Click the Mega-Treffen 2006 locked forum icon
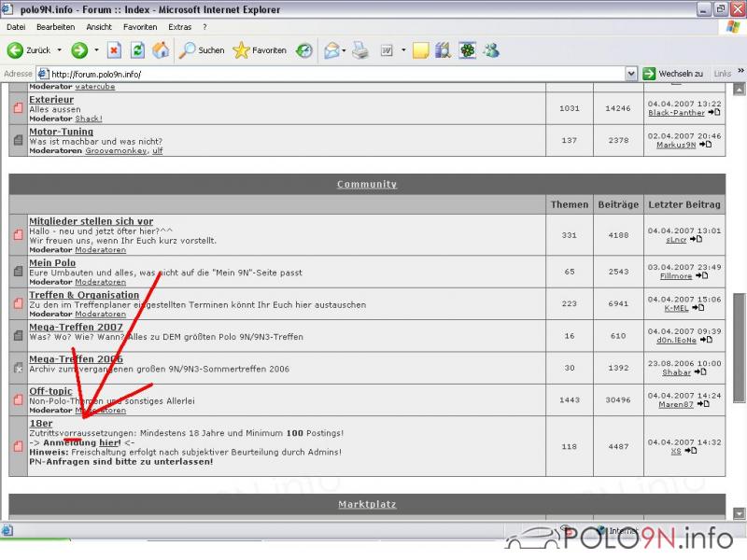The image size is (747, 560). (x=18, y=368)
